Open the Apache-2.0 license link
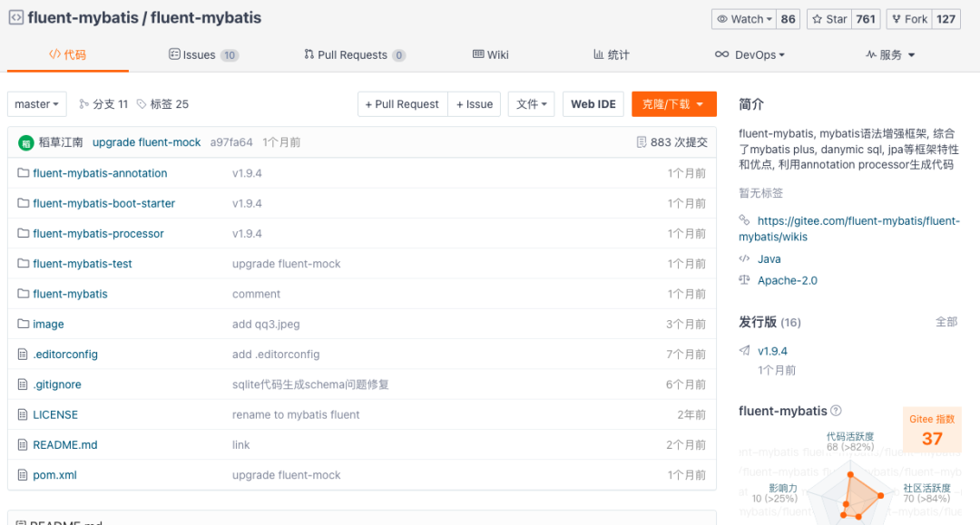This screenshot has width=980, height=525. click(788, 280)
